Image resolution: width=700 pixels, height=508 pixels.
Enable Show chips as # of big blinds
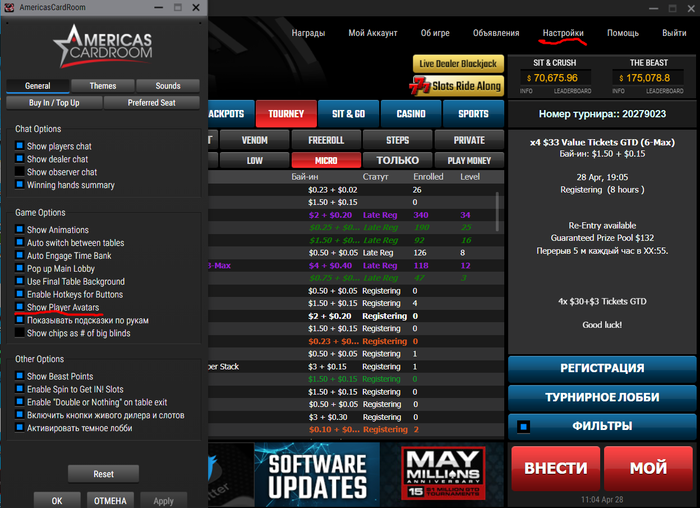(20, 333)
